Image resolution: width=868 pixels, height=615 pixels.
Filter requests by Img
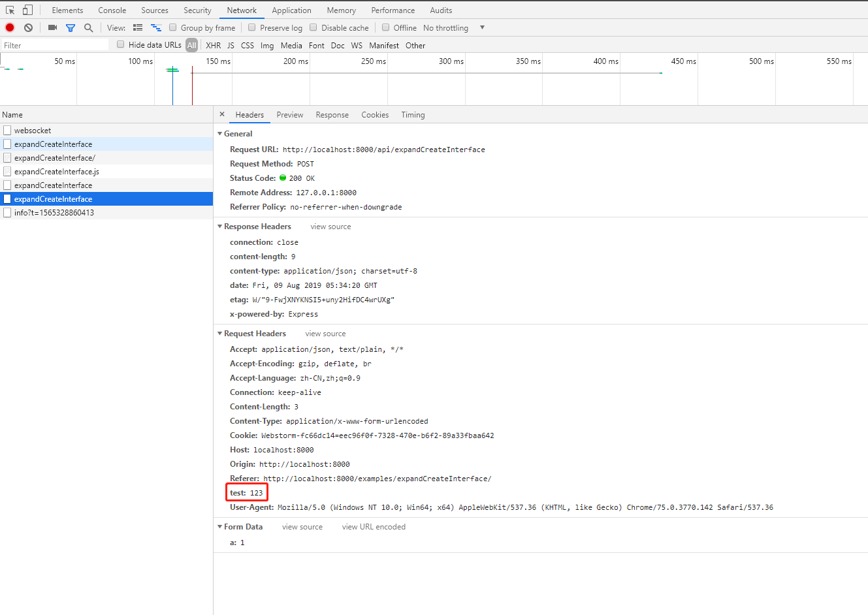coord(267,45)
